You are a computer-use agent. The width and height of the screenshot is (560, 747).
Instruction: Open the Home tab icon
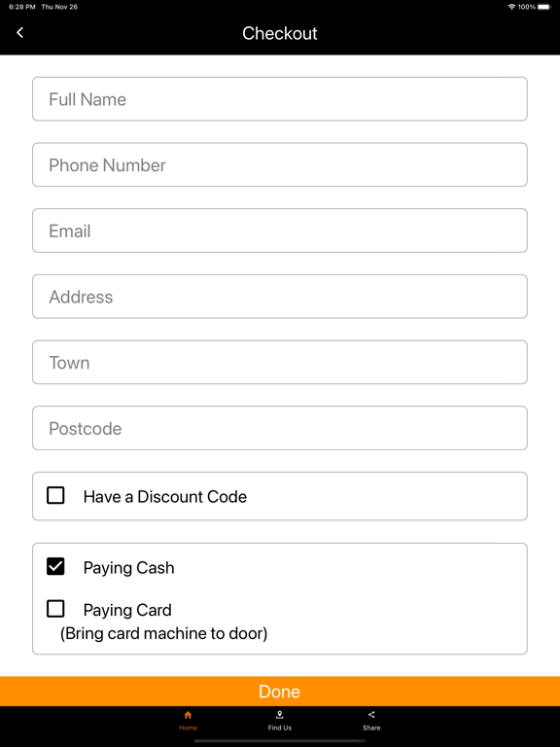click(188, 715)
